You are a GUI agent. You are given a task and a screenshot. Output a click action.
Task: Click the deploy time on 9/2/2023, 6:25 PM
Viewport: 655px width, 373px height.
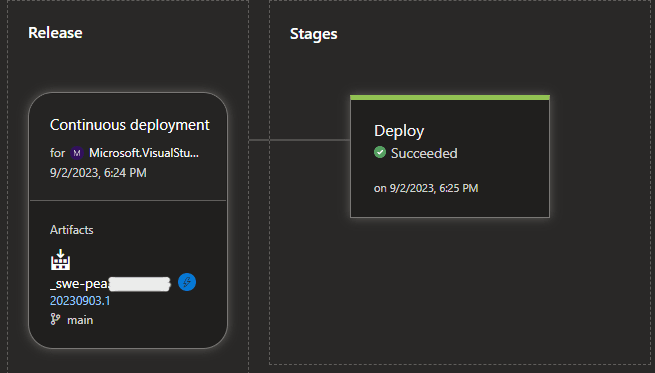pyautogui.click(x=426, y=188)
